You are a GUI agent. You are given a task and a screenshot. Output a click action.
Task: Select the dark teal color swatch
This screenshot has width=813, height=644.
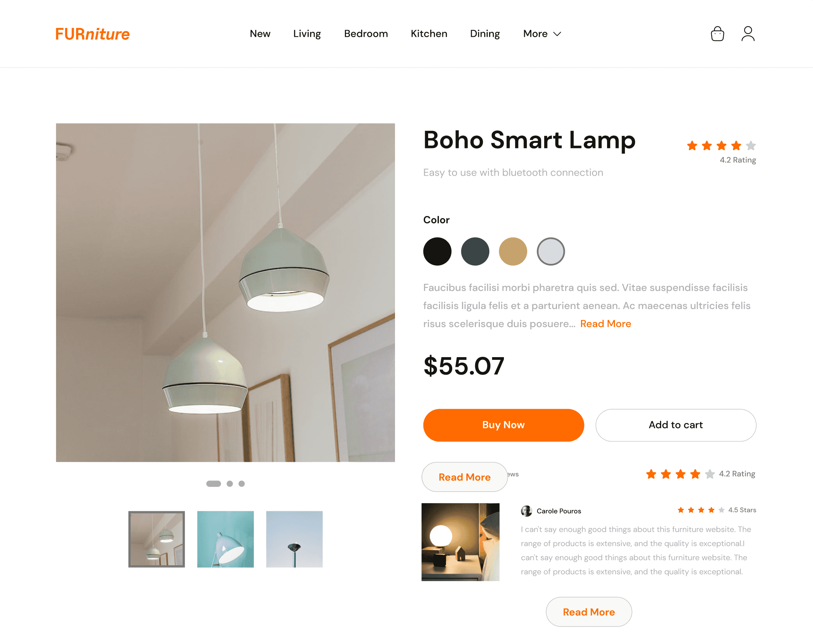[x=474, y=251]
